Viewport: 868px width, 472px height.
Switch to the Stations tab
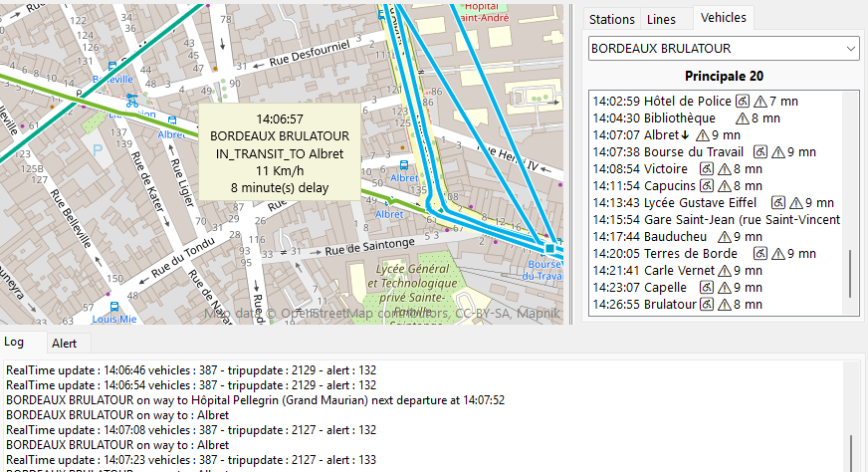click(611, 19)
